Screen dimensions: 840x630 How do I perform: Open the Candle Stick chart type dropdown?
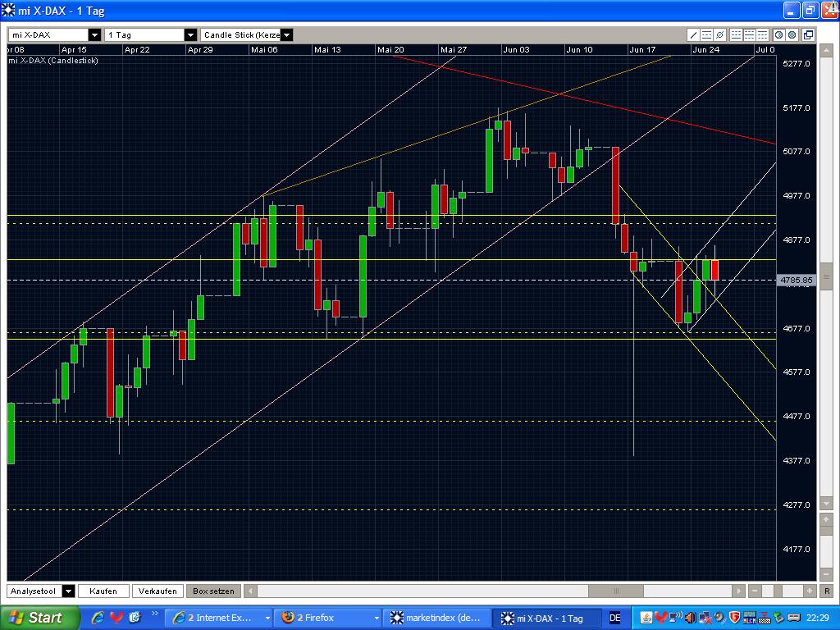click(x=286, y=34)
